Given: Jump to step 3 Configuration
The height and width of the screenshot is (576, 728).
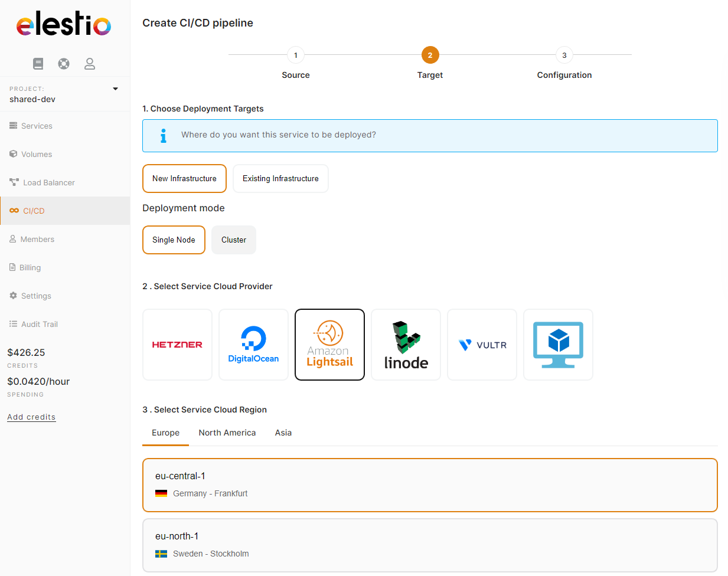Looking at the screenshot, I should 564,55.
